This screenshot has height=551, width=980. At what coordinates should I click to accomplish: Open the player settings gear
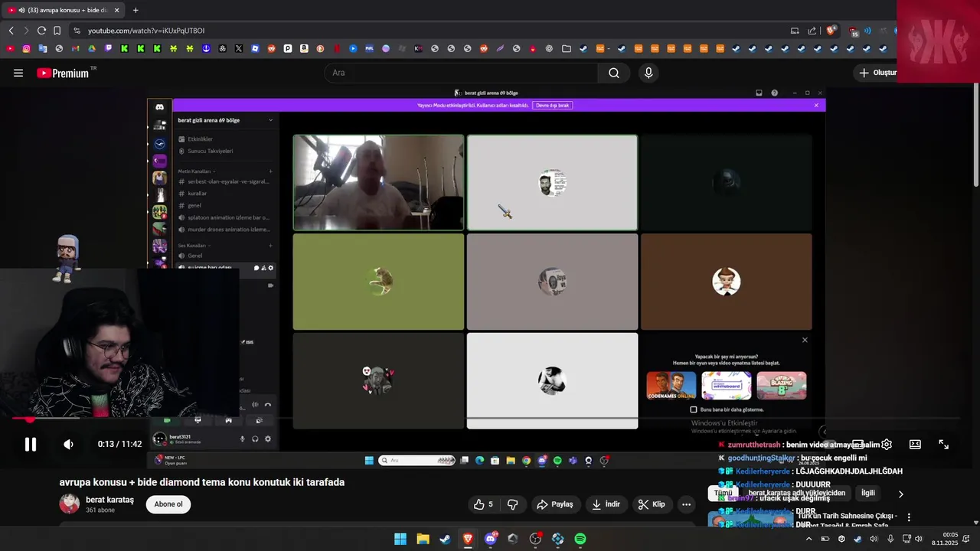887,444
